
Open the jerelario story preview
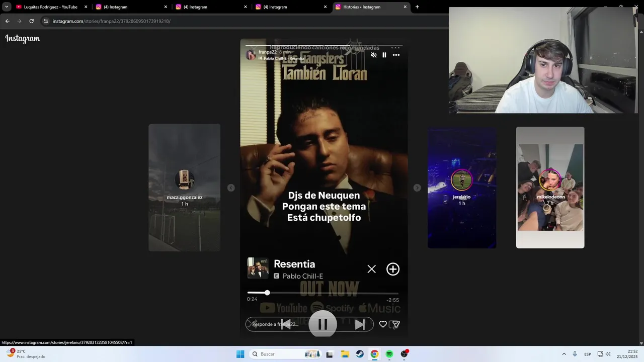[462, 188]
